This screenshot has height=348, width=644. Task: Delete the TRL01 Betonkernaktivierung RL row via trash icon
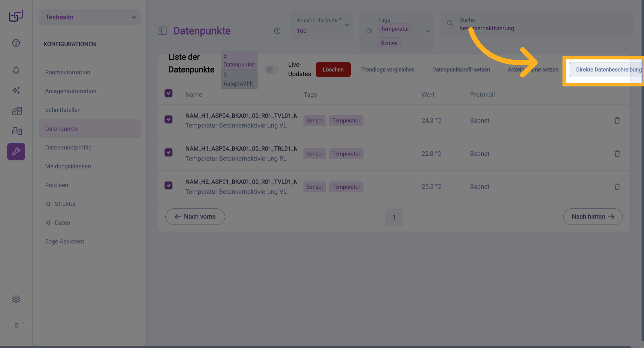[617, 154]
